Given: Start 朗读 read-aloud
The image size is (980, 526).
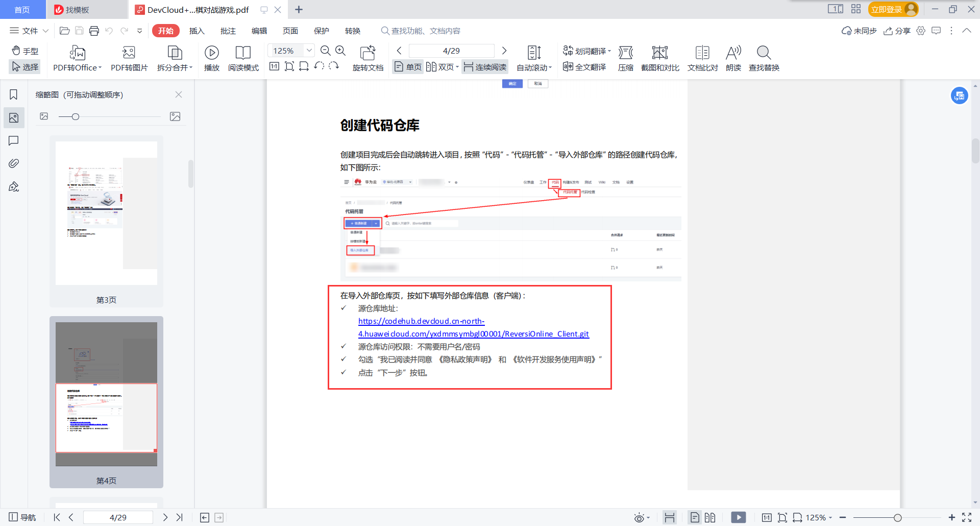Looking at the screenshot, I should (733, 58).
